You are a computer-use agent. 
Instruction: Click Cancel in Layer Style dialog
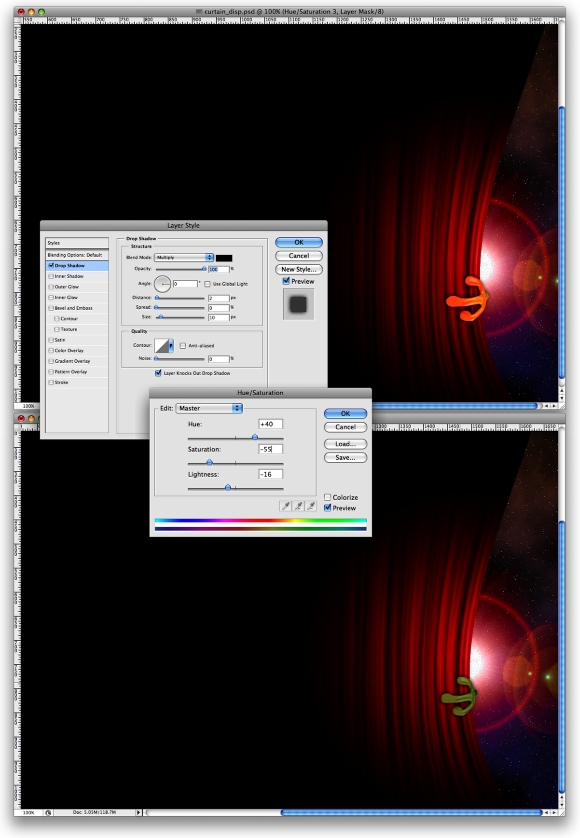(x=299, y=255)
